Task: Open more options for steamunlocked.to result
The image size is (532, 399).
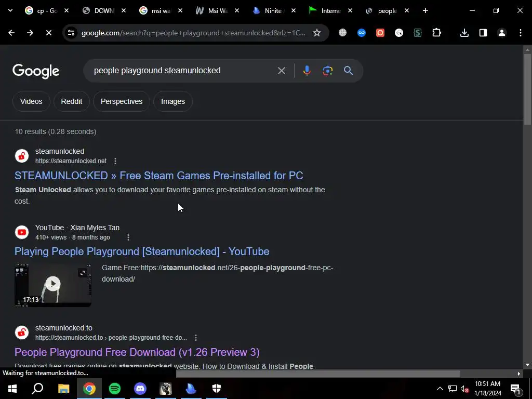Action: point(196,338)
